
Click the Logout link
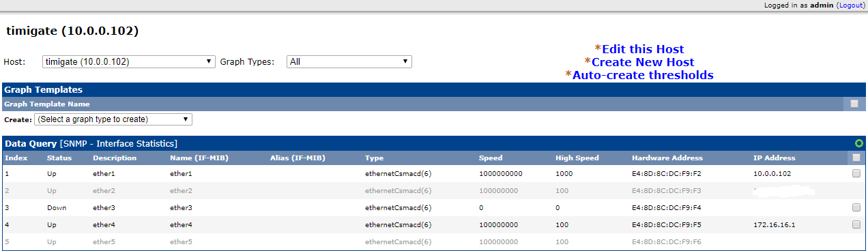click(x=850, y=5)
